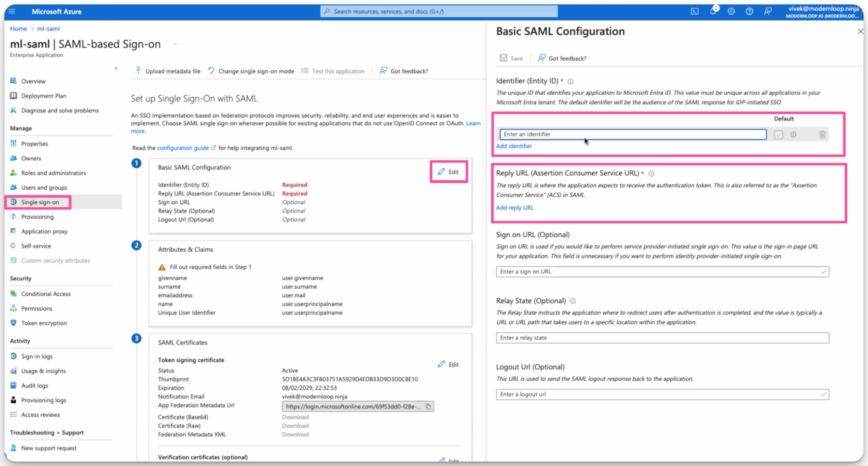Edit the Basic SAML Configuration section
The image size is (868, 466).
[448, 172]
